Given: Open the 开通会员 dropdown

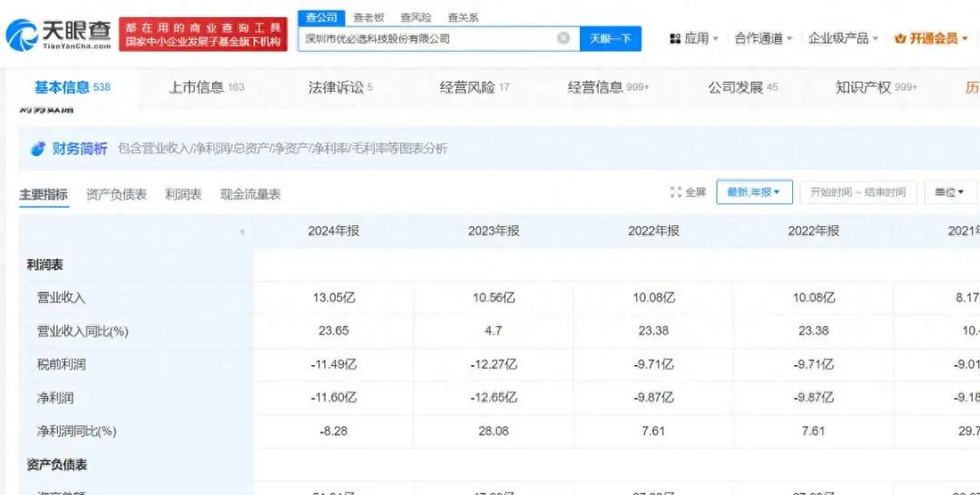Looking at the screenshot, I should (932, 39).
